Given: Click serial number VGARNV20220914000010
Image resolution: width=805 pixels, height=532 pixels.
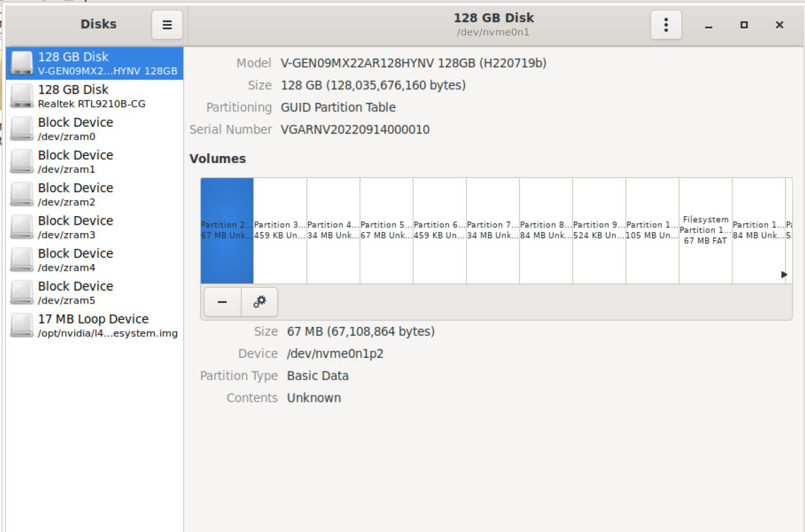Looking at the screenshot, I should point(355,129).
